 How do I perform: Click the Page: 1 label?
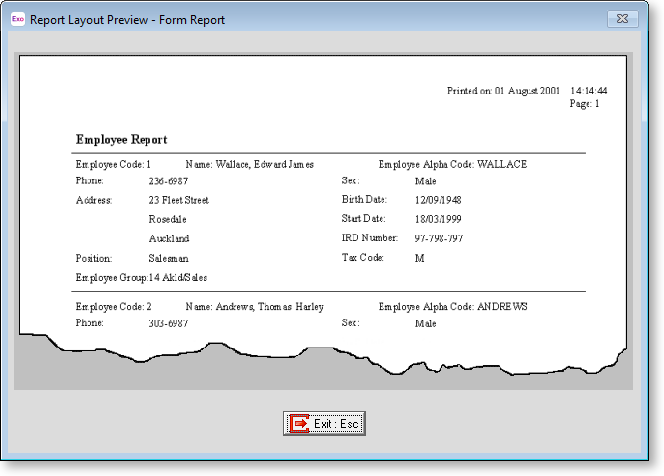(584, 103)
